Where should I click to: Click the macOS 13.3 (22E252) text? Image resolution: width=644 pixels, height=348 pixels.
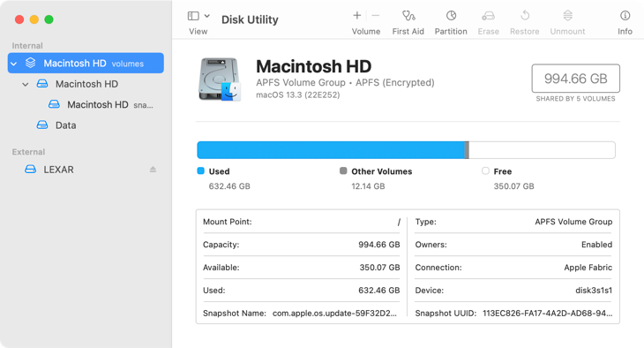298,95
